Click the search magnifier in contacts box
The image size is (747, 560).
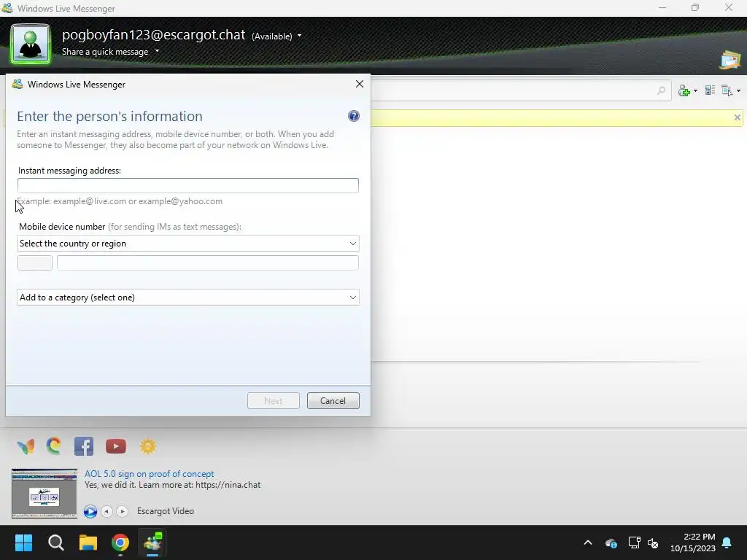point(661,90)
